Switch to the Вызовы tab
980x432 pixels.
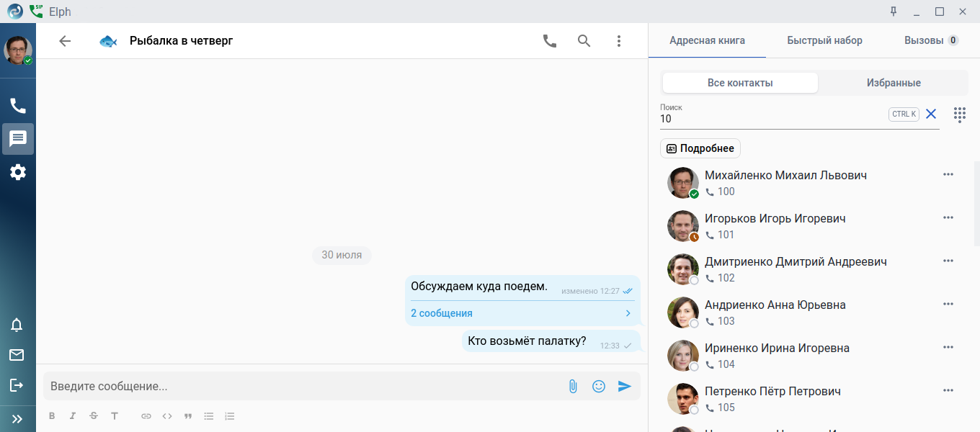[930, 40]
